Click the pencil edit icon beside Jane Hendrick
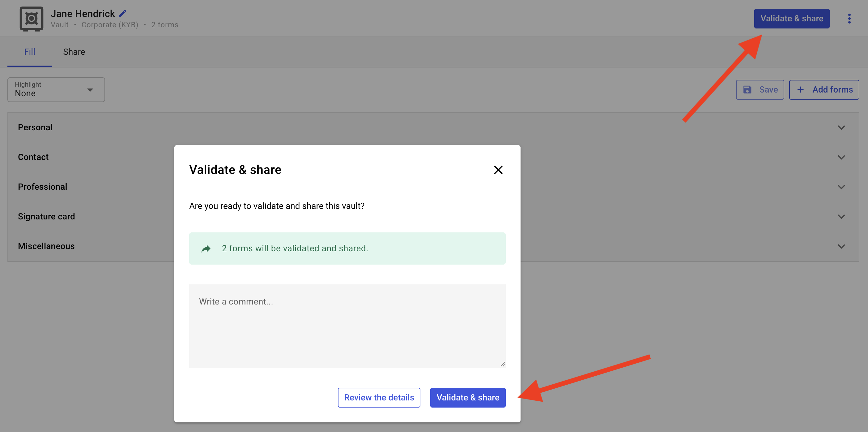 [x=123, y=14]
